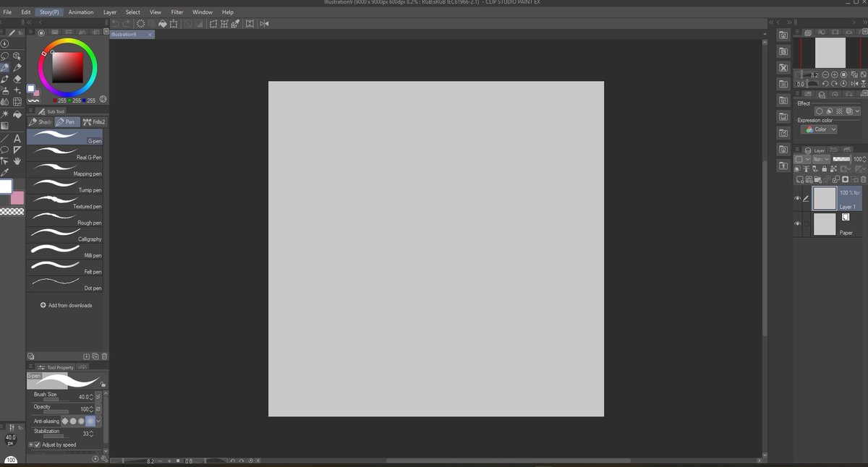
Task: Open the Anti-aliasing dropdown arrow
Action: click(x=98, y=421)
